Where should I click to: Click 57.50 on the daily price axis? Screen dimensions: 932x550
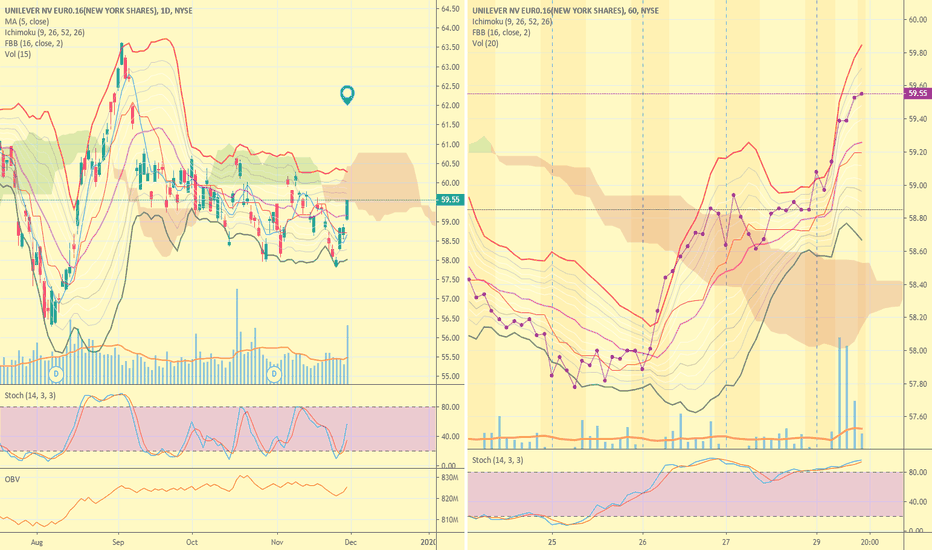point(451,279)
